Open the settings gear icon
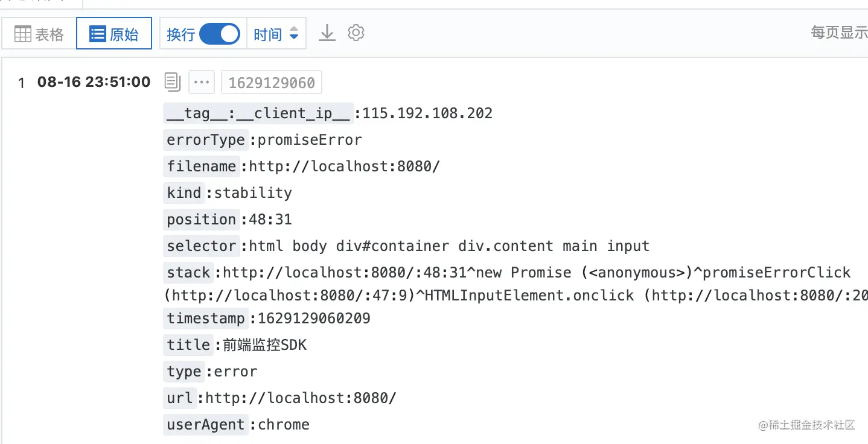Screen dimensions: 868x444 click(x=356, y=33)
